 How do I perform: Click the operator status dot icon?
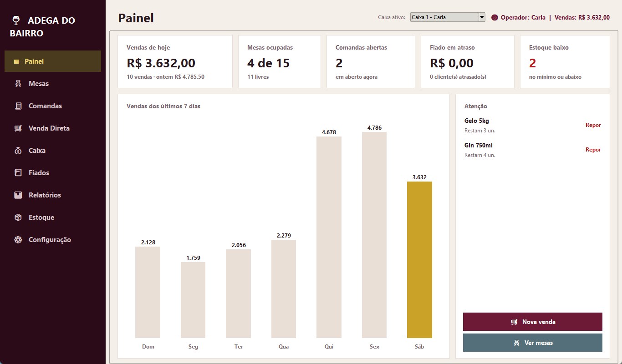(495, 18)
